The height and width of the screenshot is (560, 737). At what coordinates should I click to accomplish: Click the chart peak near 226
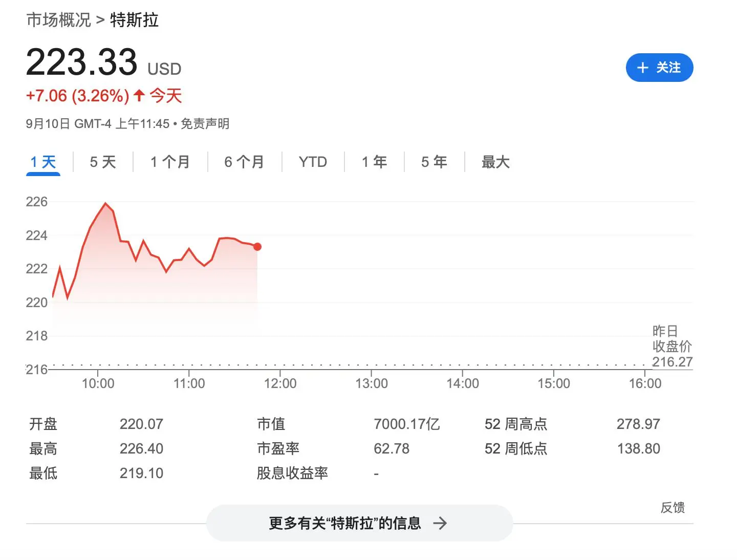pyautogui.click(x=106, y=204)
